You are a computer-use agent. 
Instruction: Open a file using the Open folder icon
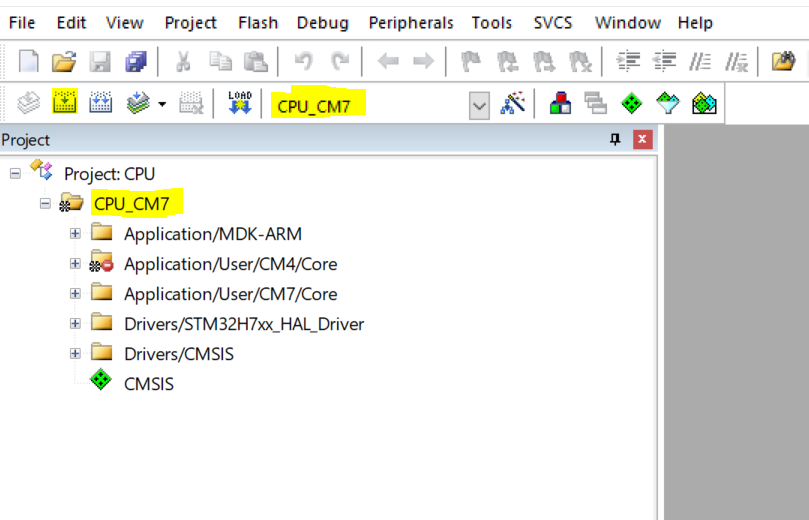click(64, 61)
